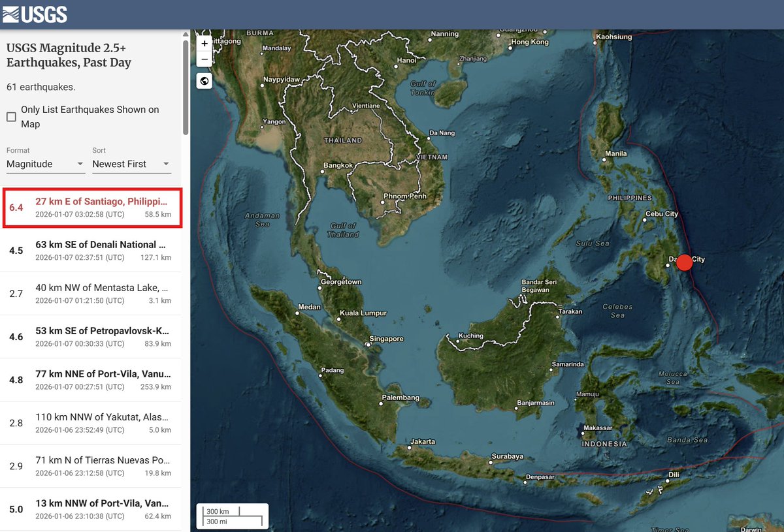Click the Da Nang label on the map
This screenshot has height=532, width=784.
coord(442,133)
